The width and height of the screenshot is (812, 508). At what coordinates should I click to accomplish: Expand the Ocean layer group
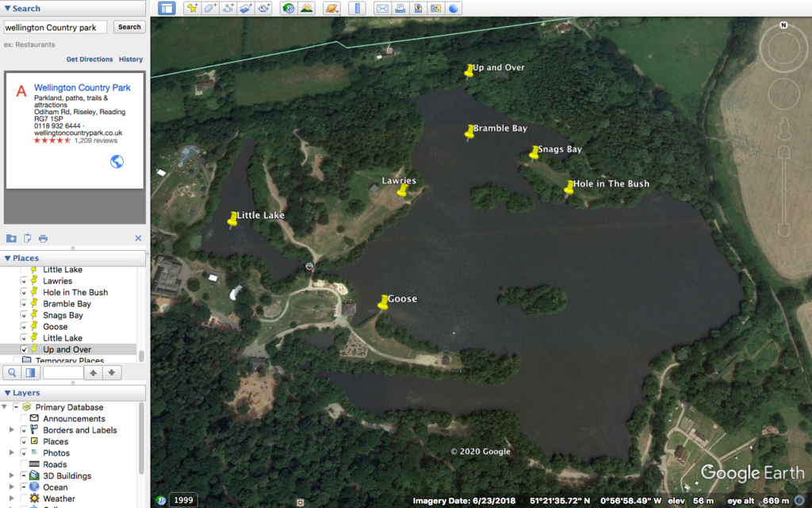pyautogui.click(x=11, y=487)
